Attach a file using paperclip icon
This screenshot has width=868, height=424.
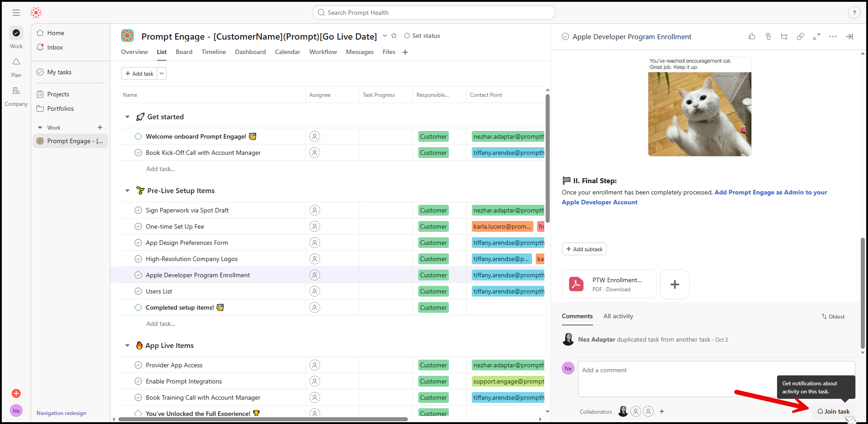768,36
